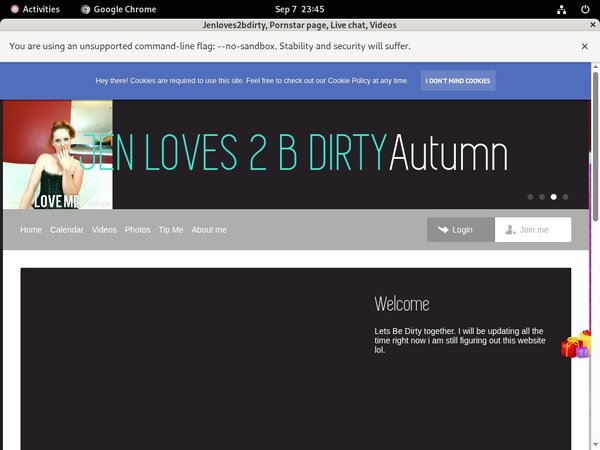The image size is (600, 450).
Task: Navigate to the Photos section
Action: 137,230
